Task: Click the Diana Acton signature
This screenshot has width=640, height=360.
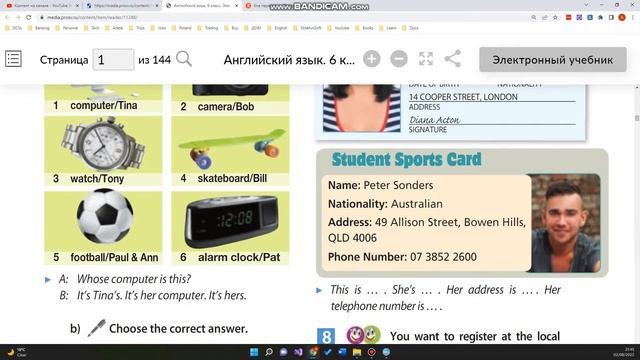Action: [x=434, y=120]
